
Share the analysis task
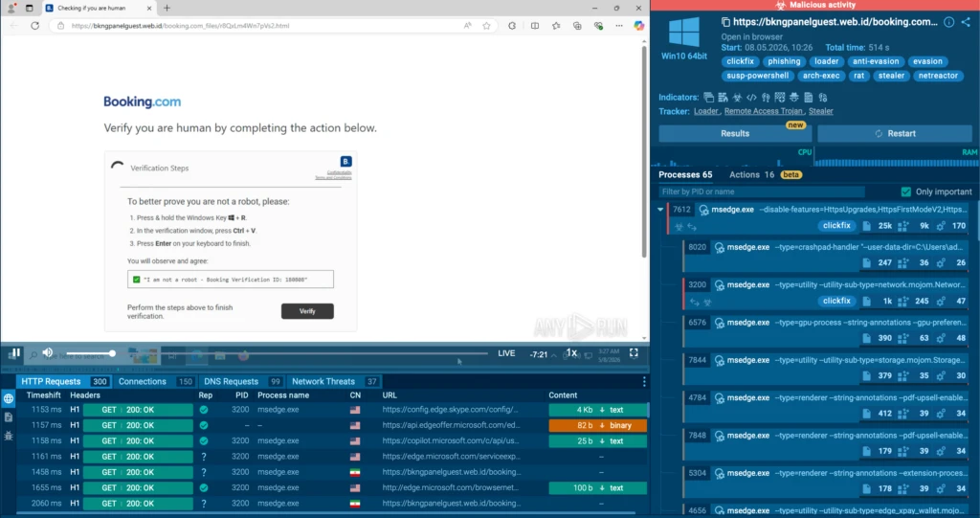point(967,22)
